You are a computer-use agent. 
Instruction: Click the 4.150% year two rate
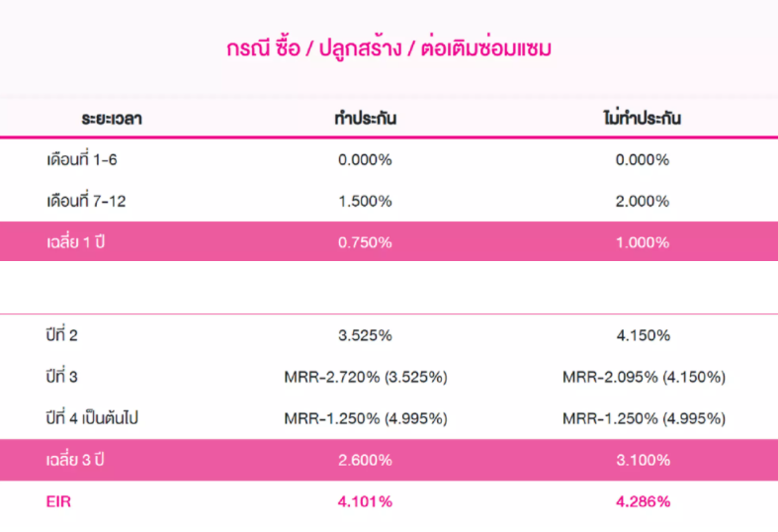pyautogui.click(x=643, y=335)
